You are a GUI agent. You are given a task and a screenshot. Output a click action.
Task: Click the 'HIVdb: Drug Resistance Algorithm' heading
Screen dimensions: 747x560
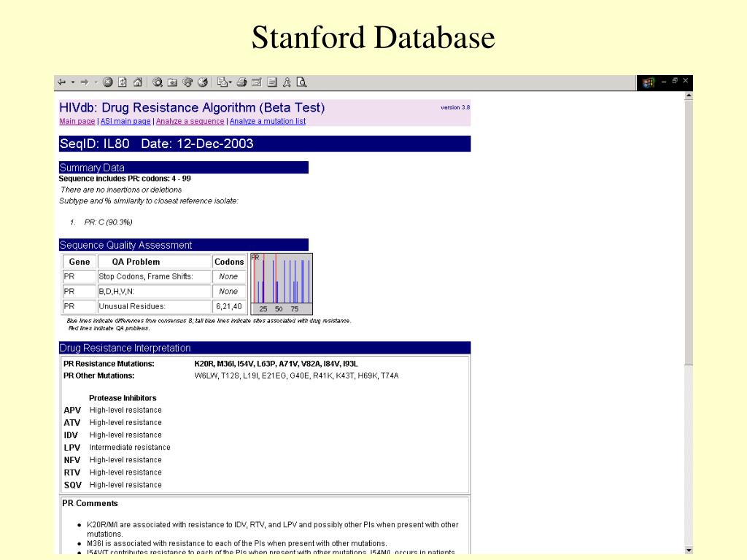(192, 108)
